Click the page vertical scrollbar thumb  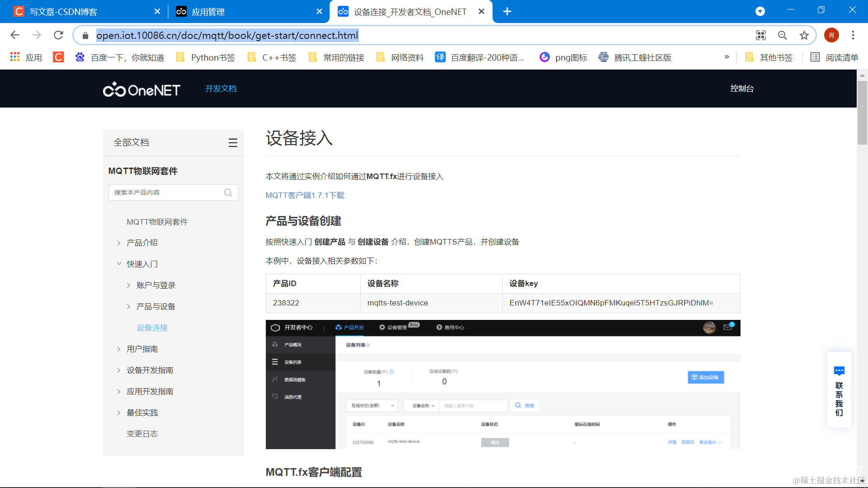click(x=862, y=113)
